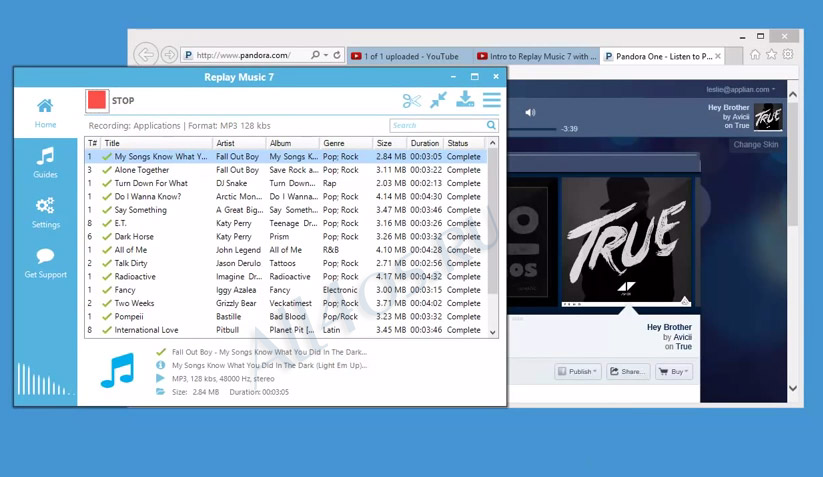
Task: Open Guides from the sidebar
Action: [x=45, y=163]
